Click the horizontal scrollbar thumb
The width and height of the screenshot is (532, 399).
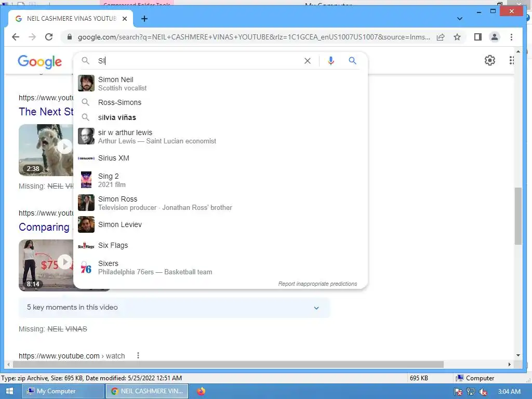[228, 364]
